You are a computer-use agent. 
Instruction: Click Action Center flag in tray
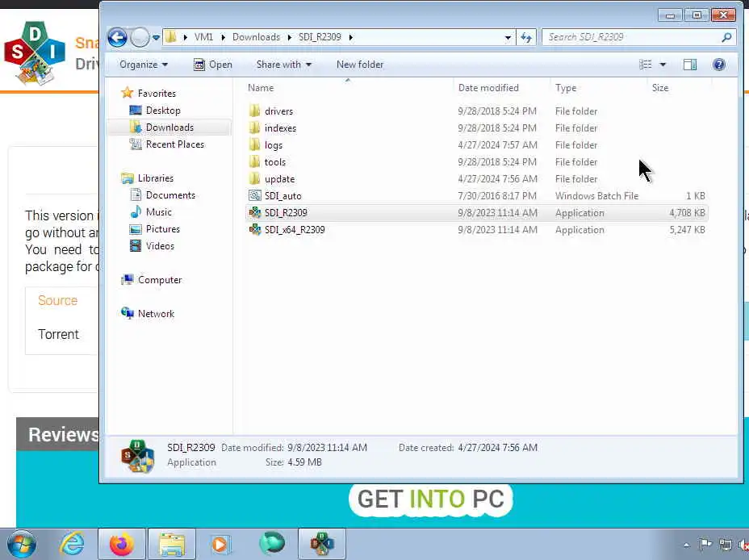pyautogui.click(x=705, y=545)
